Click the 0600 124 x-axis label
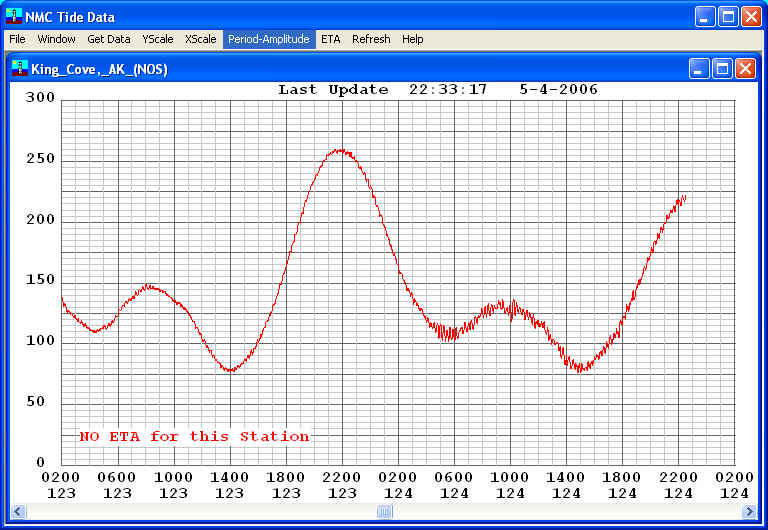Image resolution: width=768 pixels, height=530 pixels. pyautogui.click(x=454, y=485)
